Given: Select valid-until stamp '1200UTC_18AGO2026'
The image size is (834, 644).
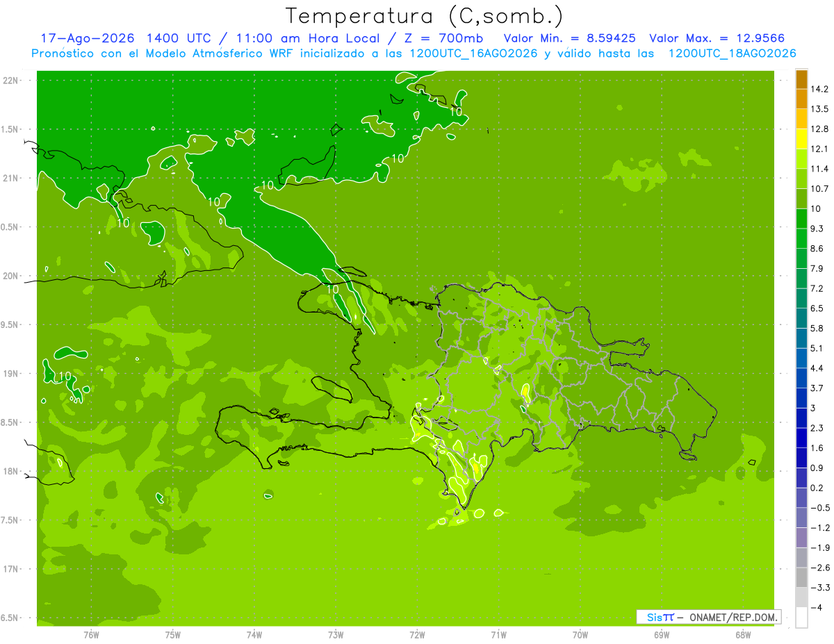Looking at the screenshot, I should pyautogui.click(x=732, y=53).
